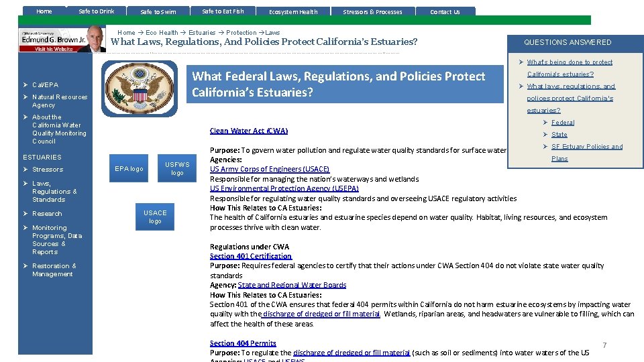
Task: Open the Safe to Drink tab
Action: pyautogui.click(x=97, y=11)
